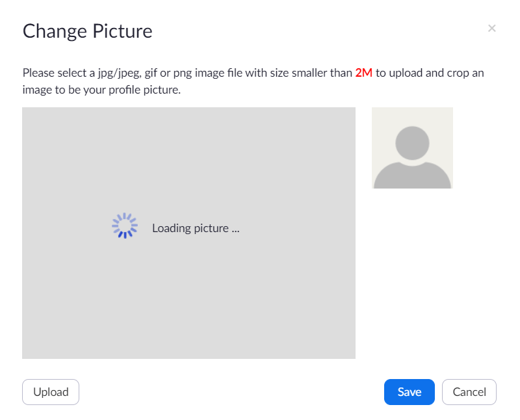Save the new profile picture
Screen dimensions: 520x420
[409, 392]
